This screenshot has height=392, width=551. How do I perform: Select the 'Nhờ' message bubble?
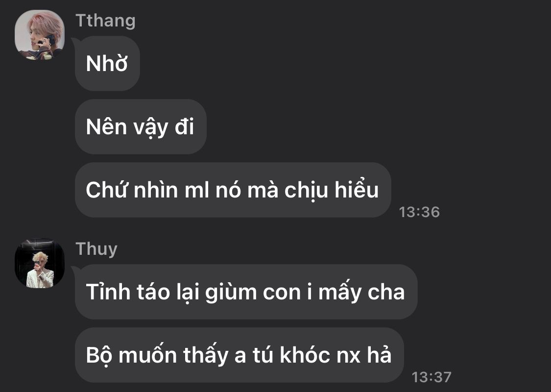108,63
